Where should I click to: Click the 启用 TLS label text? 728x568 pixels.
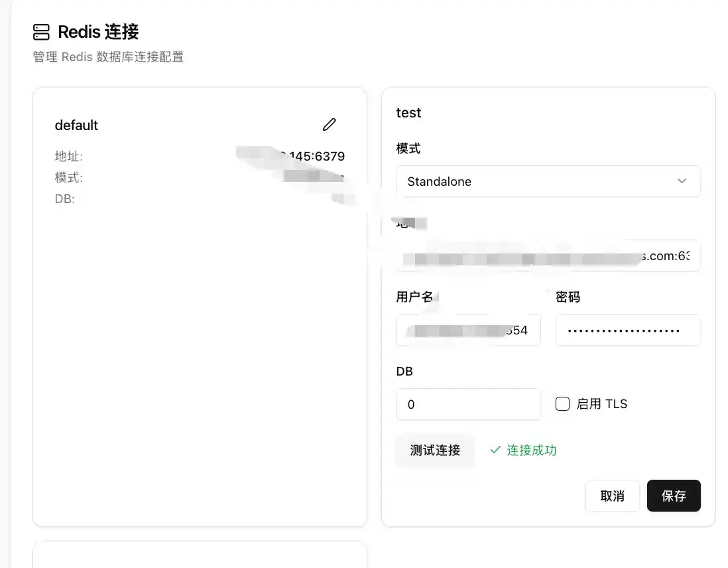[602, 404]
